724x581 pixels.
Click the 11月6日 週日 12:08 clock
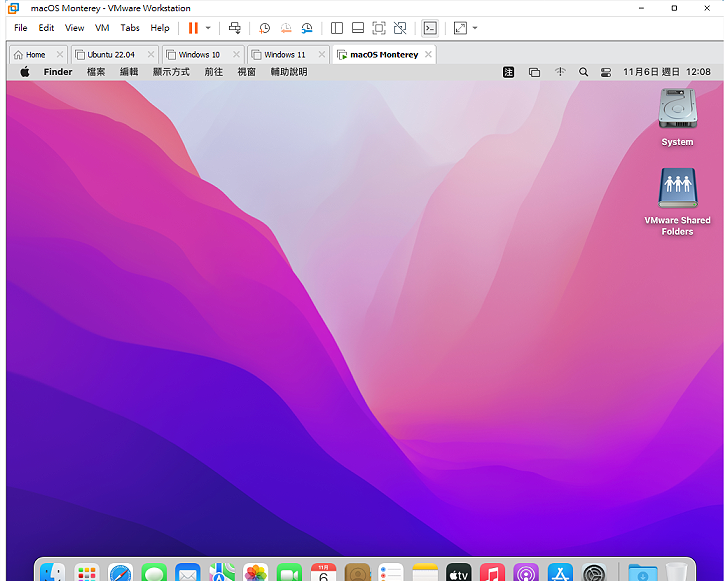(x=667, y=72)
